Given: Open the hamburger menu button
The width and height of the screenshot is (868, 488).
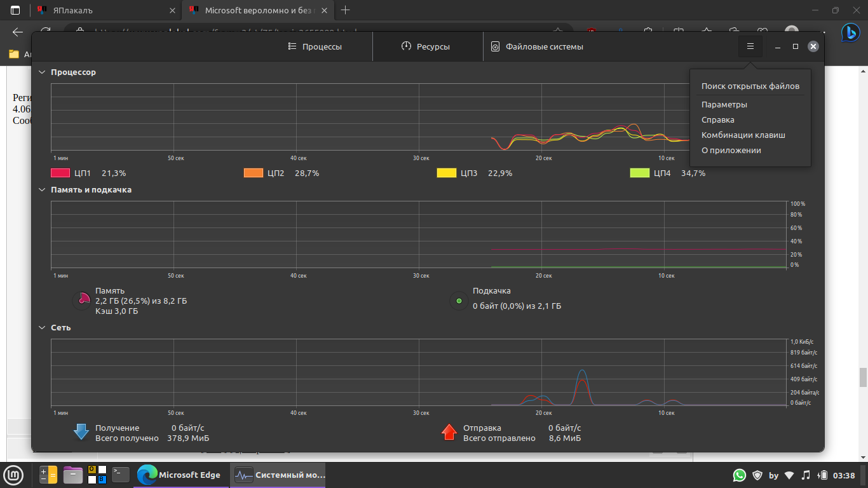Looking at the screenshot, I should tap(750, 46).
